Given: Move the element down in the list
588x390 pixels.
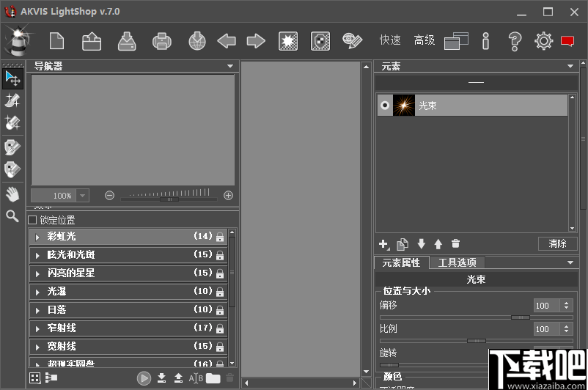Looking at the screenshot, I should [421, 244].
